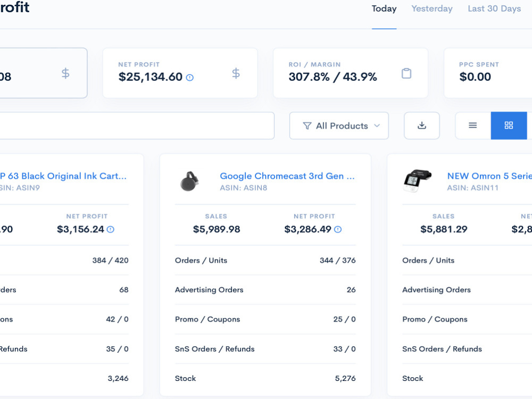Select the ROI / Margin value 307.8% / 43.9%
The height and width of the screenshot is (399, 532).
(x=333, y=77)
